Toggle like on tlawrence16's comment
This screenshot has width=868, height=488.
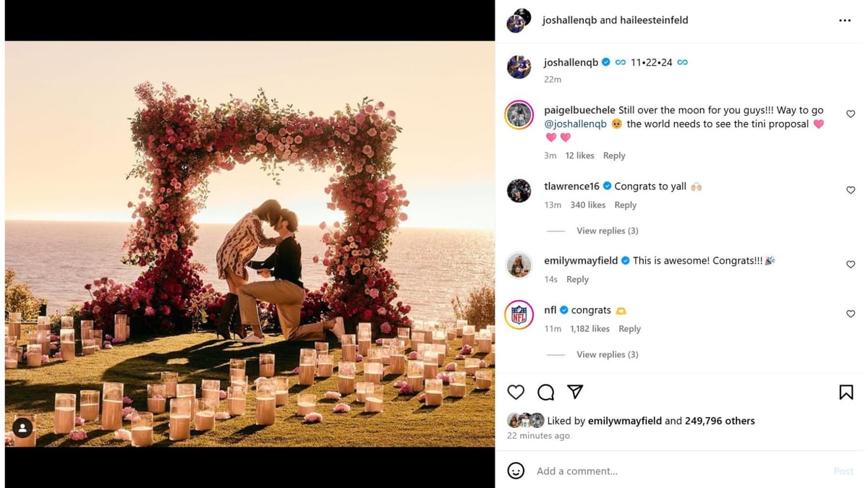click(x=851, y=190)
